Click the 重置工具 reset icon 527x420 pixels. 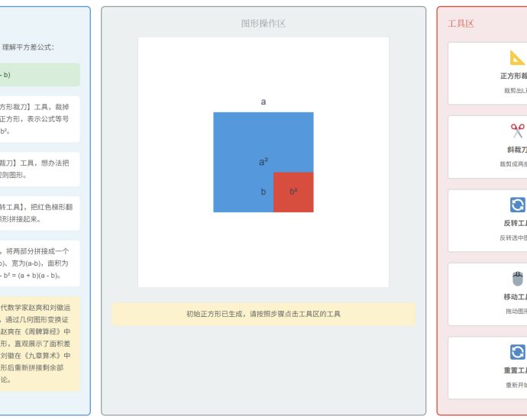517,352
